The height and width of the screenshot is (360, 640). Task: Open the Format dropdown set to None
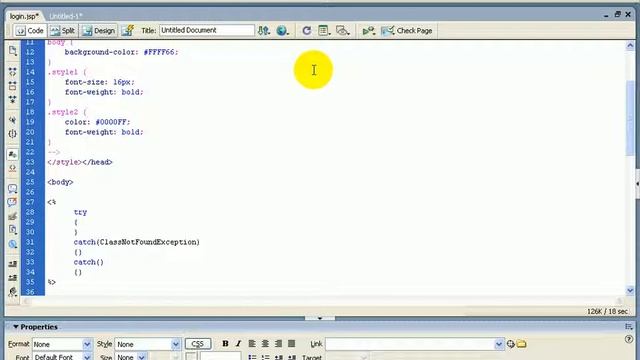[x=62, y=344]
